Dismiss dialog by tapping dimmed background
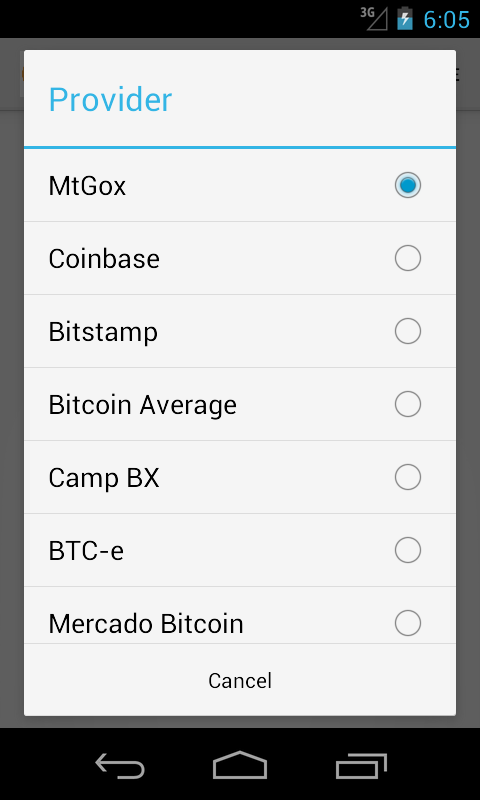The height and width of the screenshot is (800, 480). coord(11,383)
